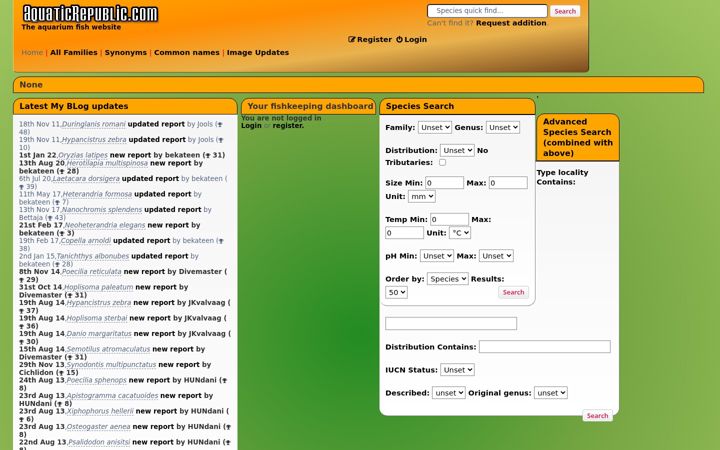Open the Family dropdown

tap(434, 127)
